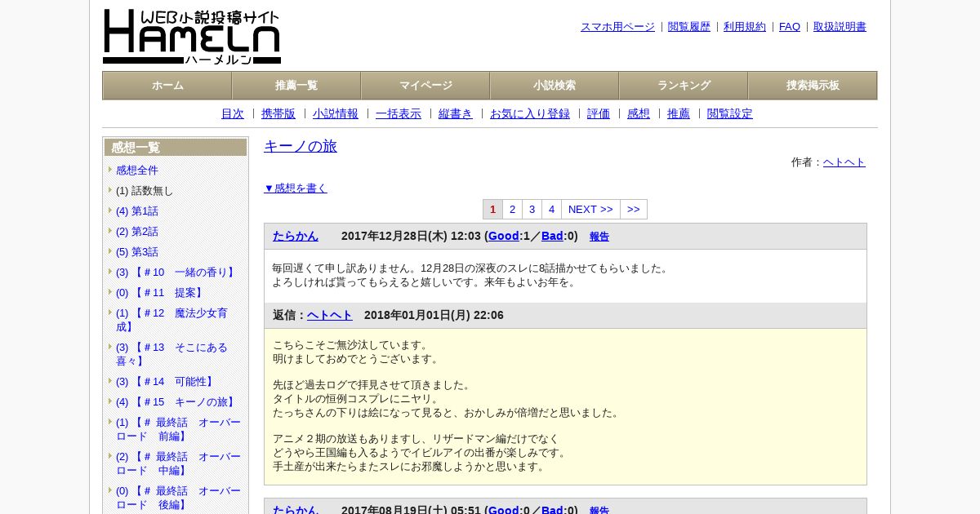Screen dimensions: 980x514
Task: Select sidebar entry 第2話
Action: click(137, 231)
